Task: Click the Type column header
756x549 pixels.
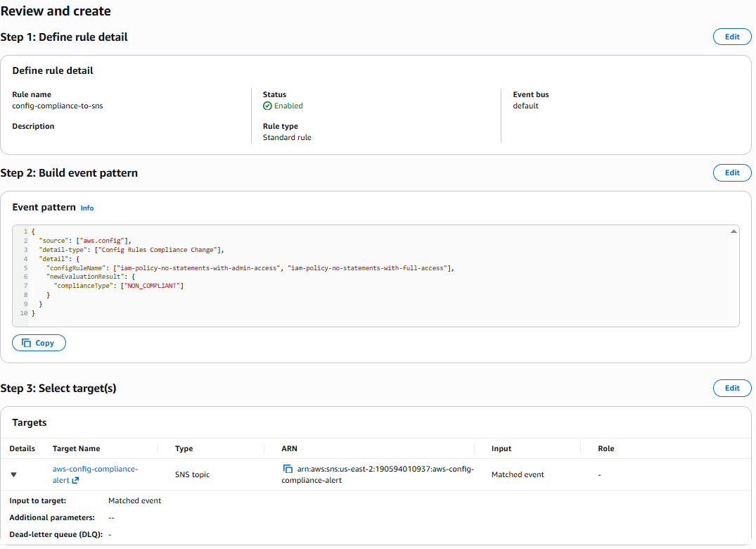Action: tap(184, 448)
